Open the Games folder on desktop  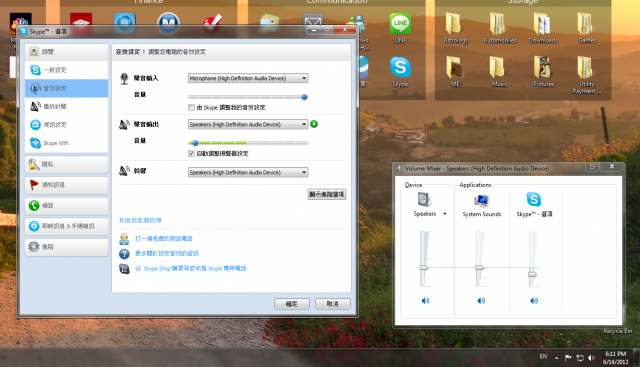pos(587,27)
